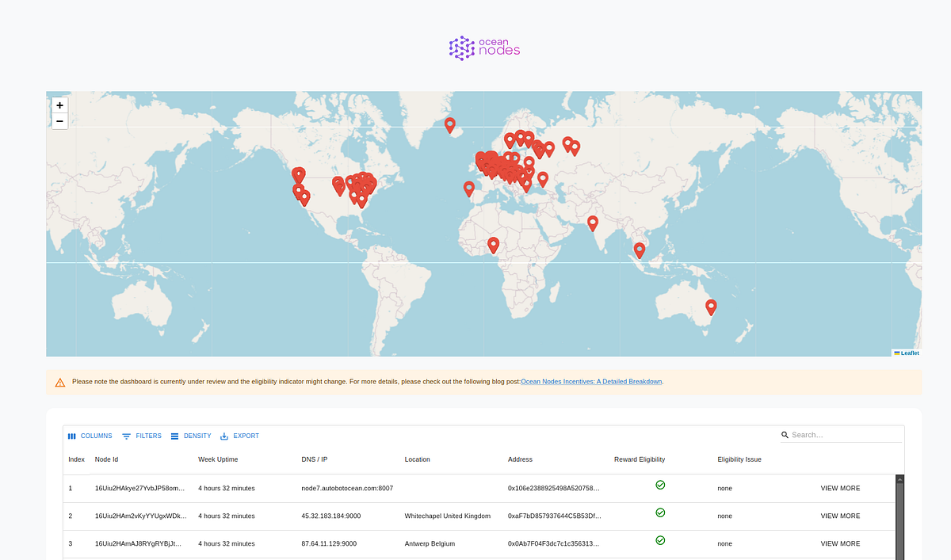The width and height of the screenshot is (951, 560).
Task: Open the Density options menu
Action: point(191,436)
